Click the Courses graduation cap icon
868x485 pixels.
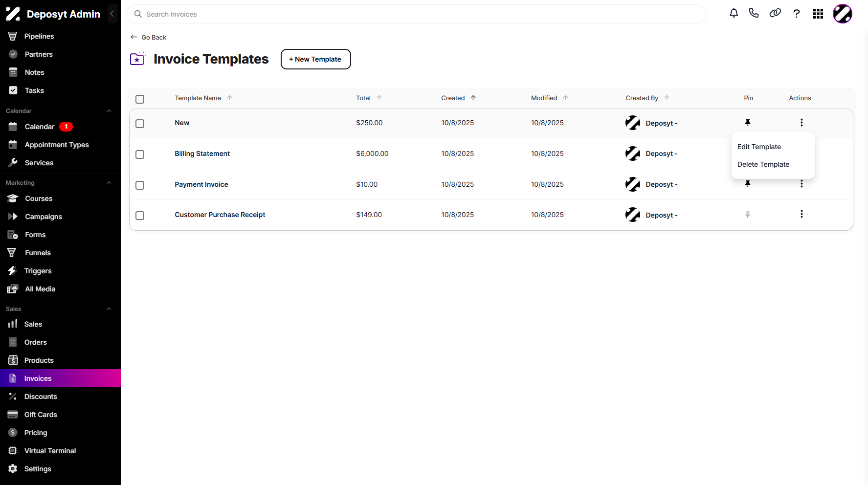(x=13, y=198)
